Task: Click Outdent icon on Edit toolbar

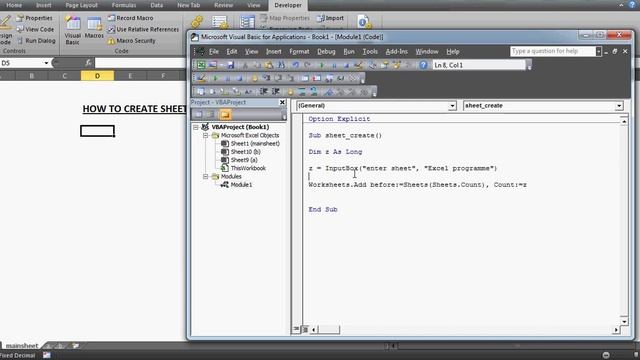Action: point(276,91)
